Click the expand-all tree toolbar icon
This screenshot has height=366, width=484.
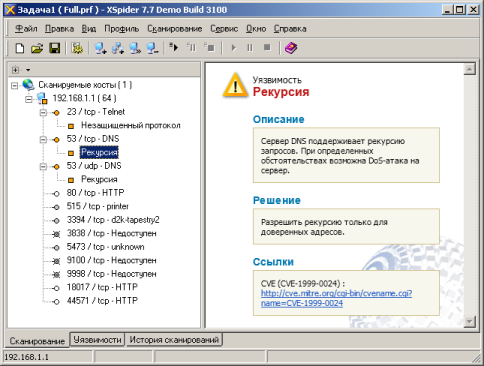[x=15, y=70]
